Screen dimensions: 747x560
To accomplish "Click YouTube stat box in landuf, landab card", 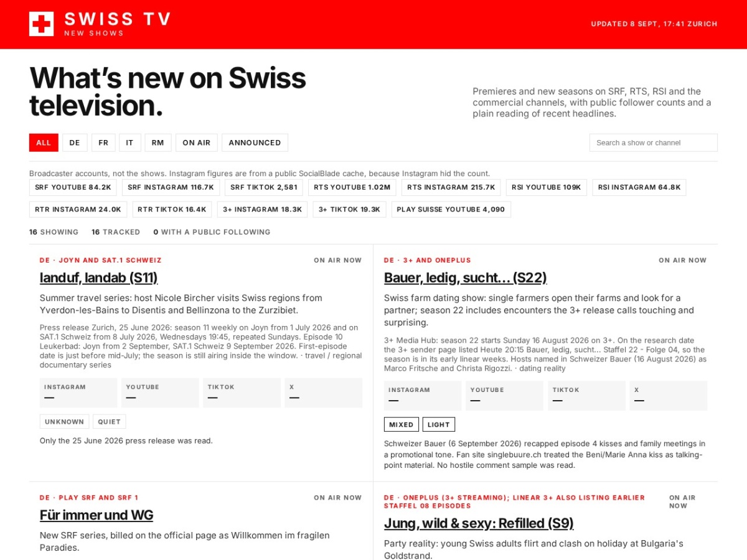I will pyautogui.click(x=160, y=393).
